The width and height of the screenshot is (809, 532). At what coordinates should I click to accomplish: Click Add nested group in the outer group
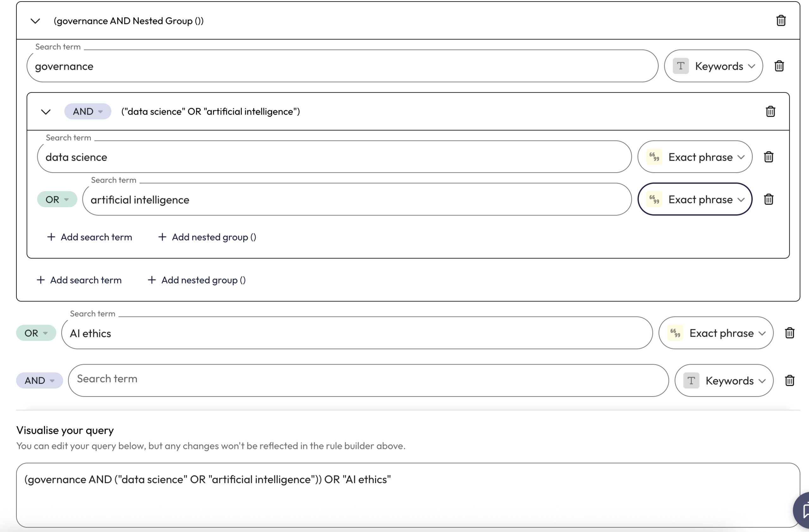(197, 280)
